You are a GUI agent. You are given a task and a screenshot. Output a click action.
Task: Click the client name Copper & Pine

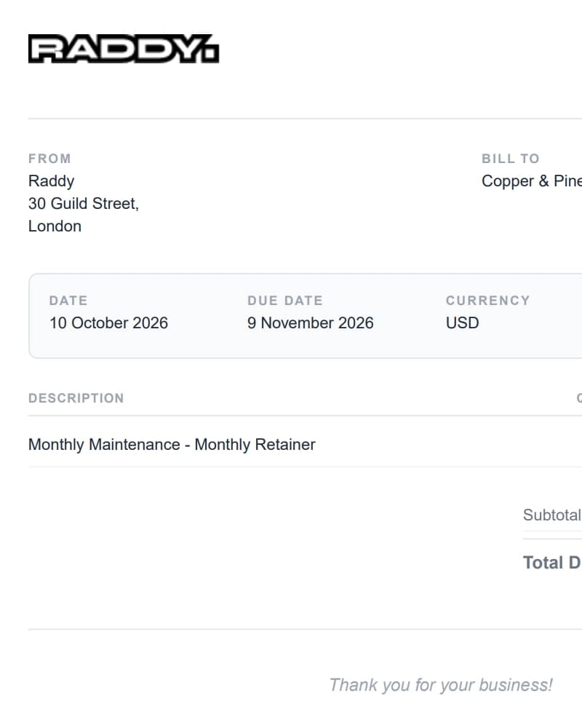click(532, 181)
